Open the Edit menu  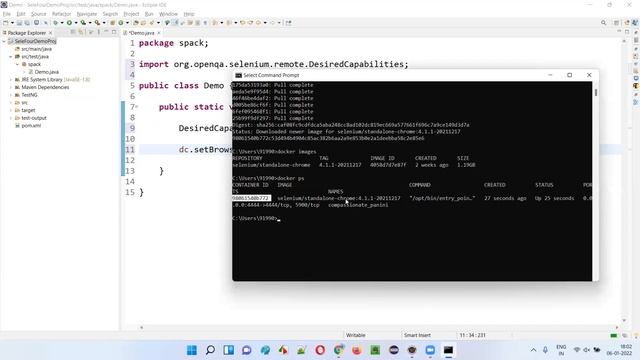point(21,14)
